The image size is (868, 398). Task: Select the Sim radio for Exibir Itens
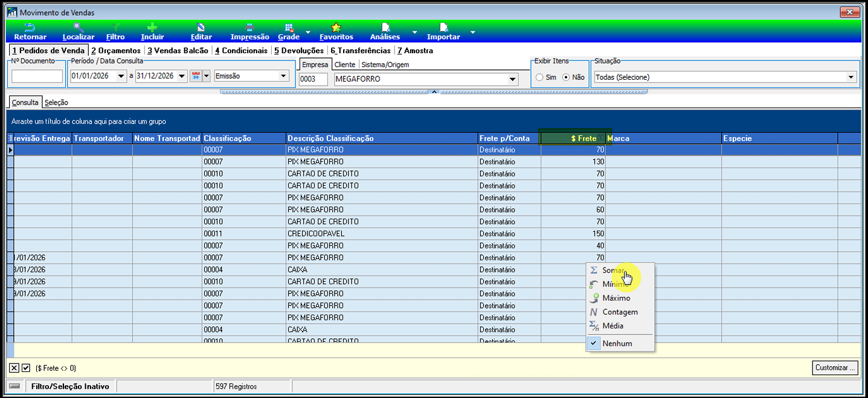(x=539, y=77)
